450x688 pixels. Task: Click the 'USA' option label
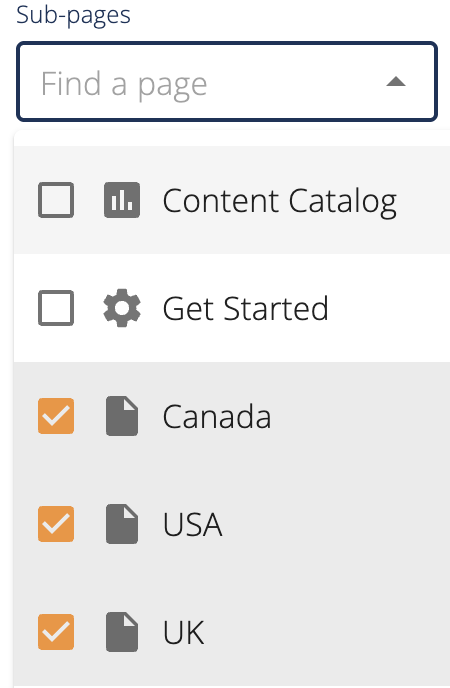coord(193,524)
